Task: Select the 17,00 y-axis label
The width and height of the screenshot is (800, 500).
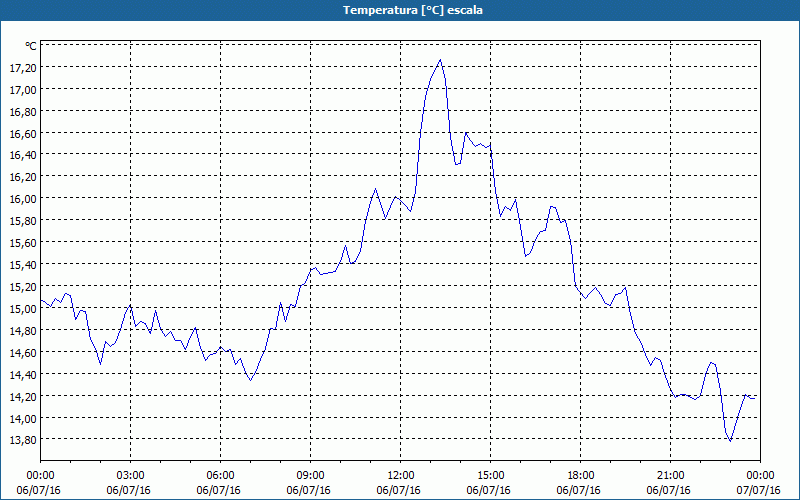Action: (x=22, y=90)
